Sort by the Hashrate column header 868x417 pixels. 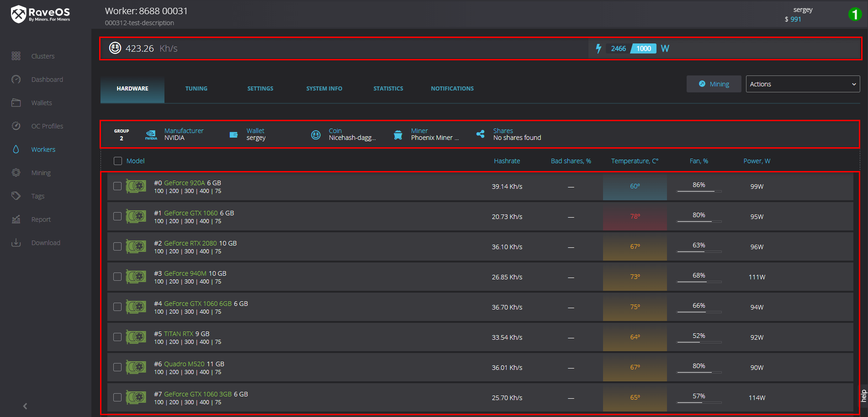(x=507, y=161)
